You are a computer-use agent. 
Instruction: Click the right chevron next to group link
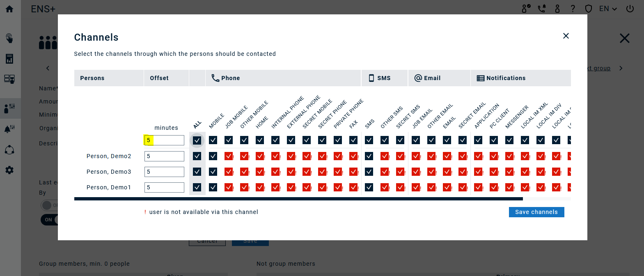coord(621,68)
